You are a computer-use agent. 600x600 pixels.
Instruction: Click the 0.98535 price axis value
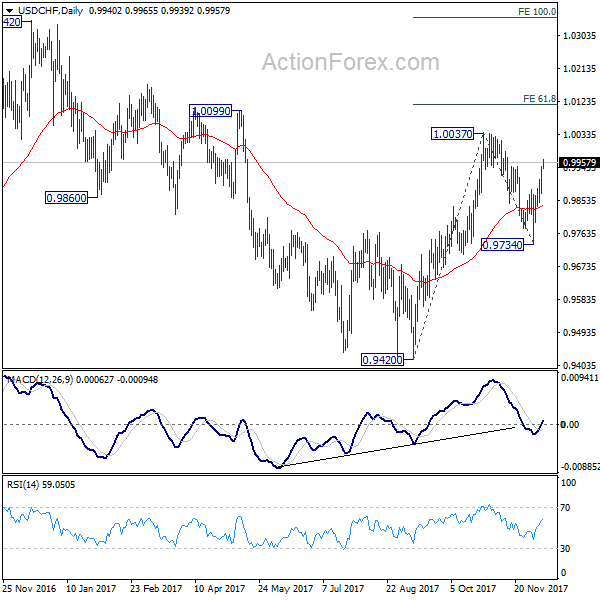click(x=579, y=200)
